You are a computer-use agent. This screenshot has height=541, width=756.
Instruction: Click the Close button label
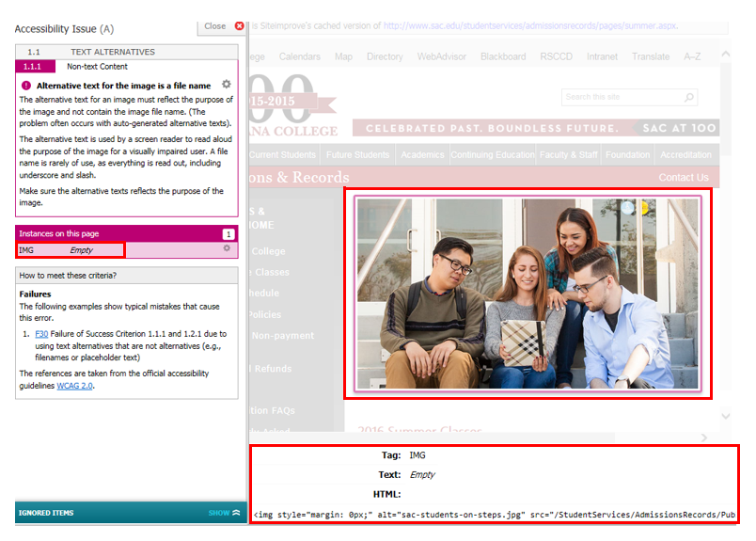(x=214, y=26)
